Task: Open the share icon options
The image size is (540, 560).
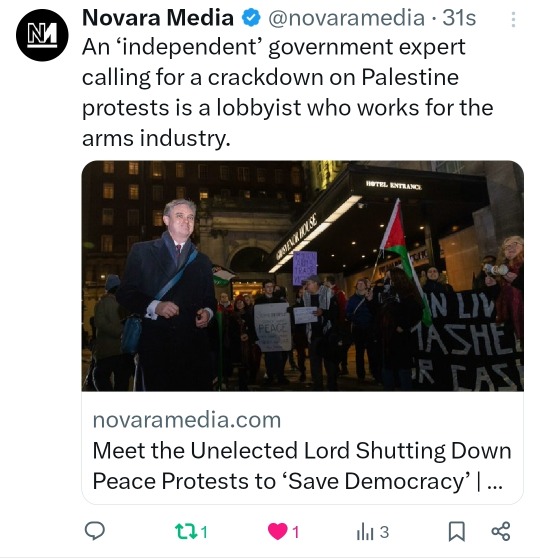Action: tap(501, 531)
